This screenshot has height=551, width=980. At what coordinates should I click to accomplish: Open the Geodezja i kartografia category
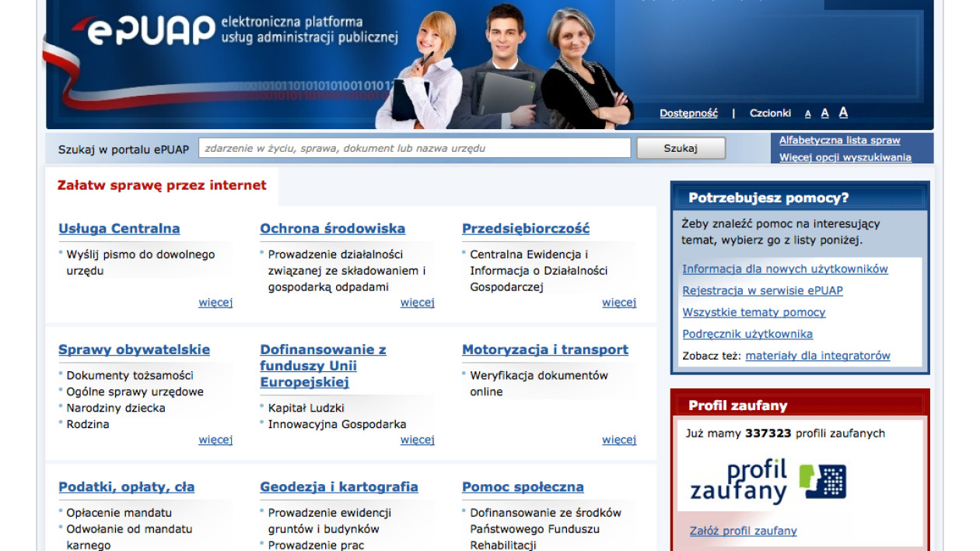coord(339,486)
